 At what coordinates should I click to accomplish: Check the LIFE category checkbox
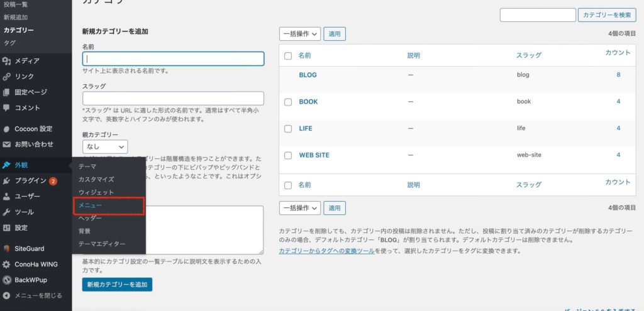[x=288, y=129]
